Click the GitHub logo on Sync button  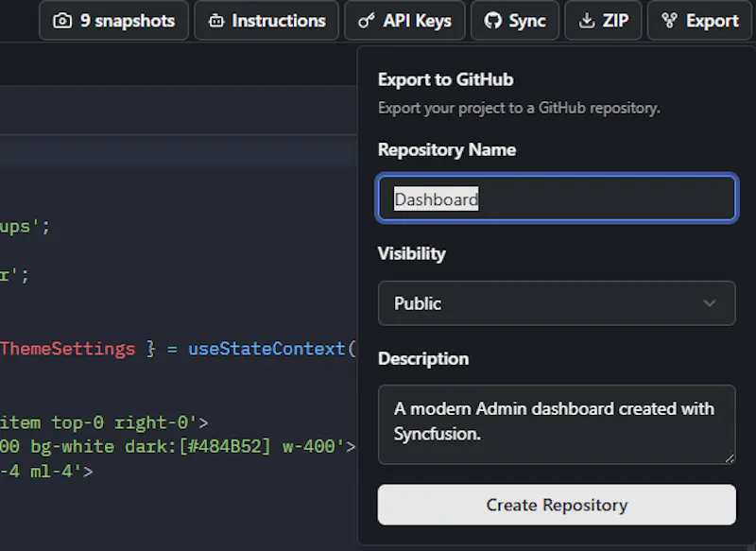(492, 21)
